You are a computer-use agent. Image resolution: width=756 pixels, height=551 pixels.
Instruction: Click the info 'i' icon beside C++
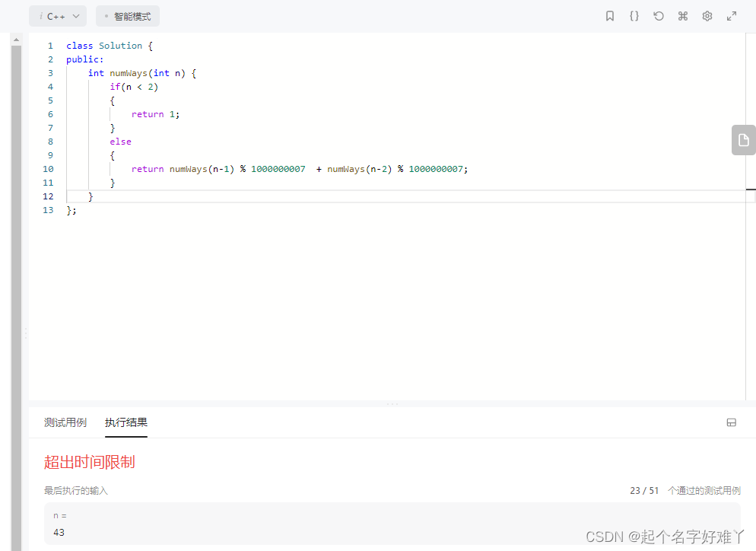click(x=41, y=16)
